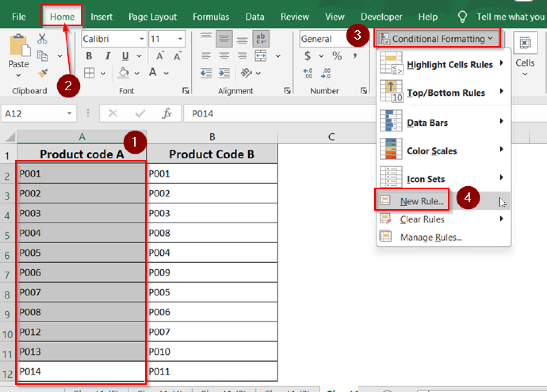
Task: Switch to the Formulas tab
Action: coord(211,16)
